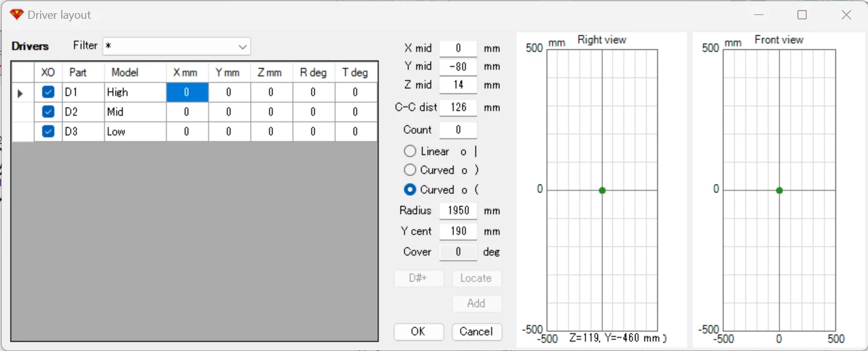Uncheck the XO checkbox for D1
Image resolution: width=868 pixels, height=351 pixels.
coord(48,92)
